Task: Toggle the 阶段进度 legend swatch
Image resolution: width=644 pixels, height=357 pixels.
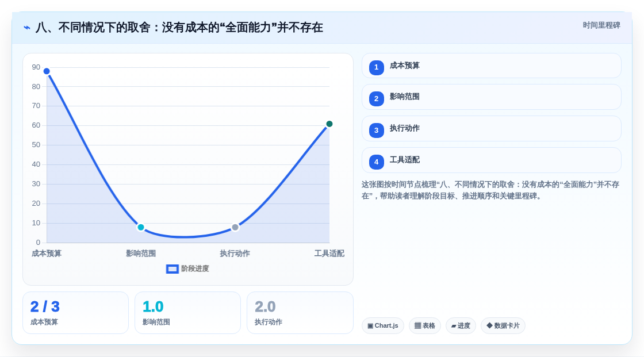Action: point(172,269)
